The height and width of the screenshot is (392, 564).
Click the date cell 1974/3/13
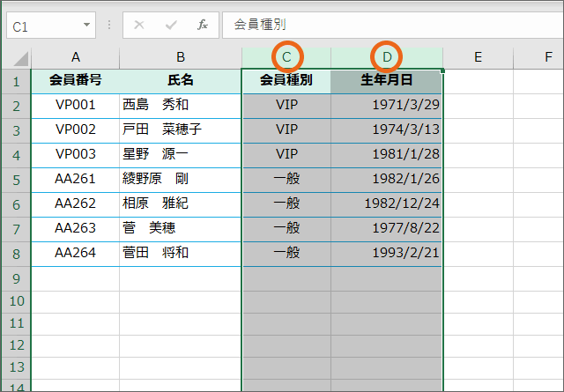coord(387,131)
